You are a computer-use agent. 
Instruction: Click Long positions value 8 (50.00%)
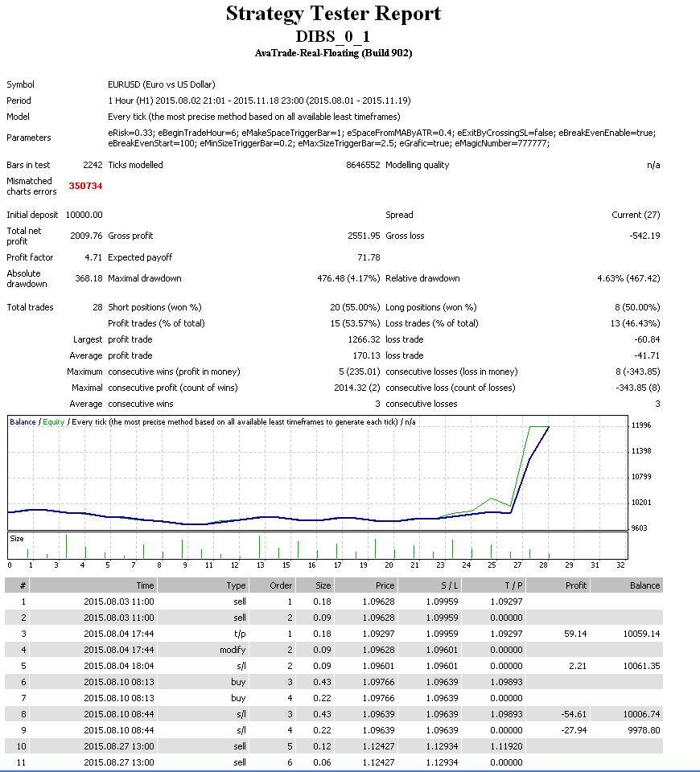pos(637,308)
